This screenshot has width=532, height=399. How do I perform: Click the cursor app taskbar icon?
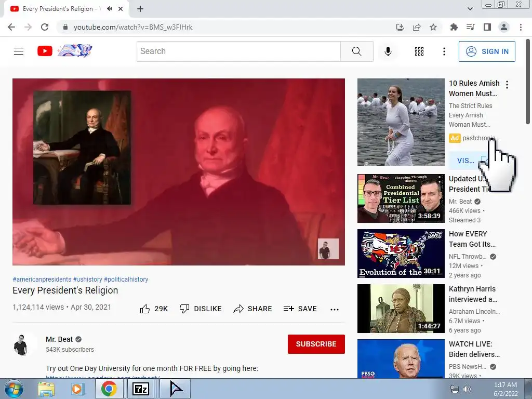point(175,389)
